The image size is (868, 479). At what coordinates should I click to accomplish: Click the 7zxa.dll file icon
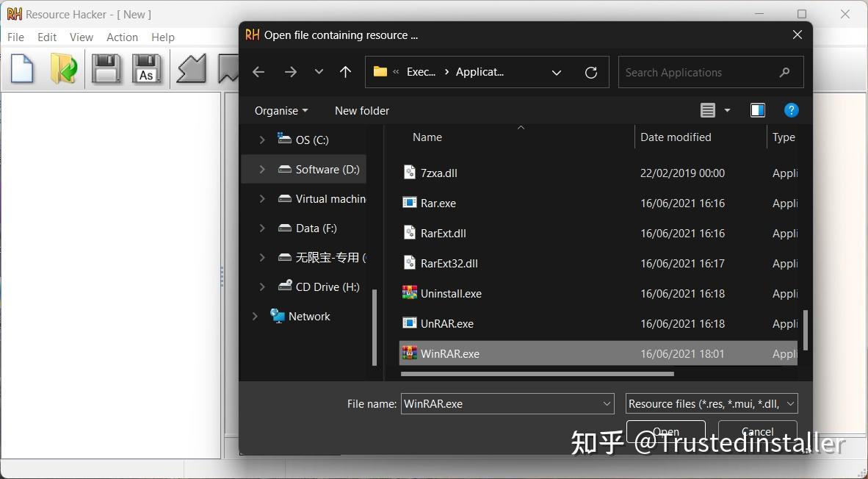click(410, 172)
